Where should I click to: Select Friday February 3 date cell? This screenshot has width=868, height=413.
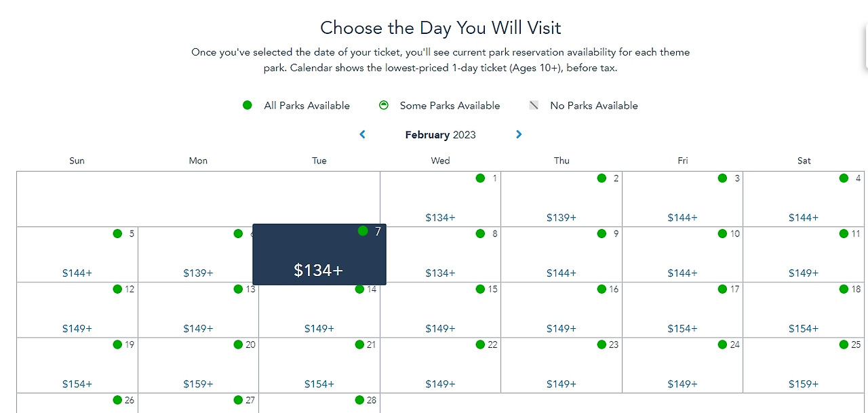click(682, 199)
